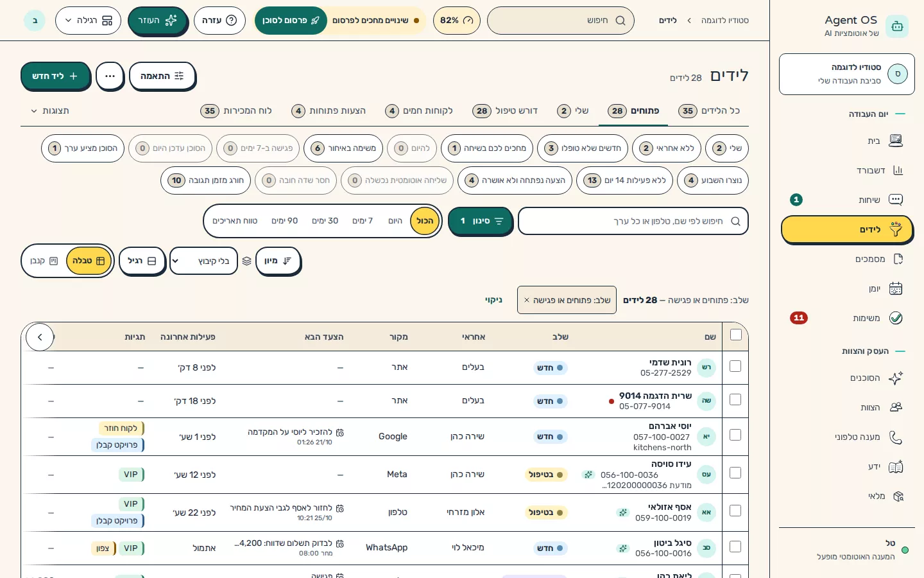
Task: Switch to טבלה table view
Action: pyautogui.click(x=89, y=261)
